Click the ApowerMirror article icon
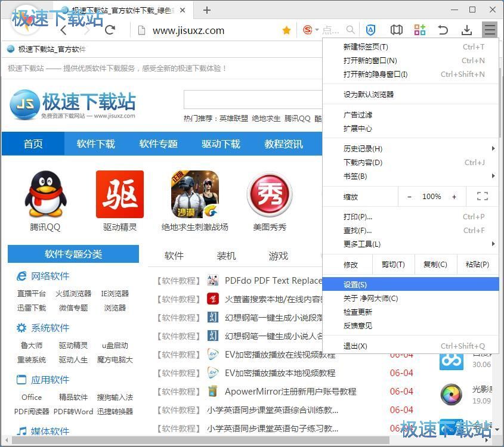Image resolution: width=504 pixels, height=447 pixels. point(213,392)
